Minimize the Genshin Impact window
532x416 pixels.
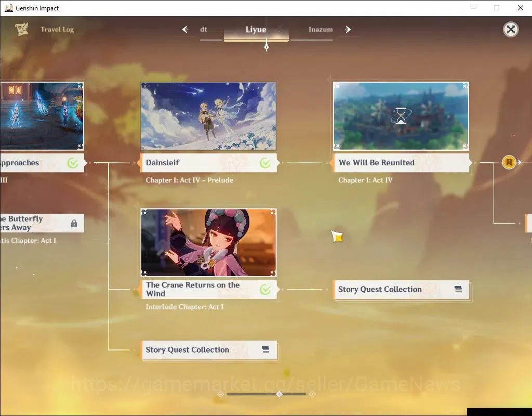pyautogui.click(x=473, y=8)
